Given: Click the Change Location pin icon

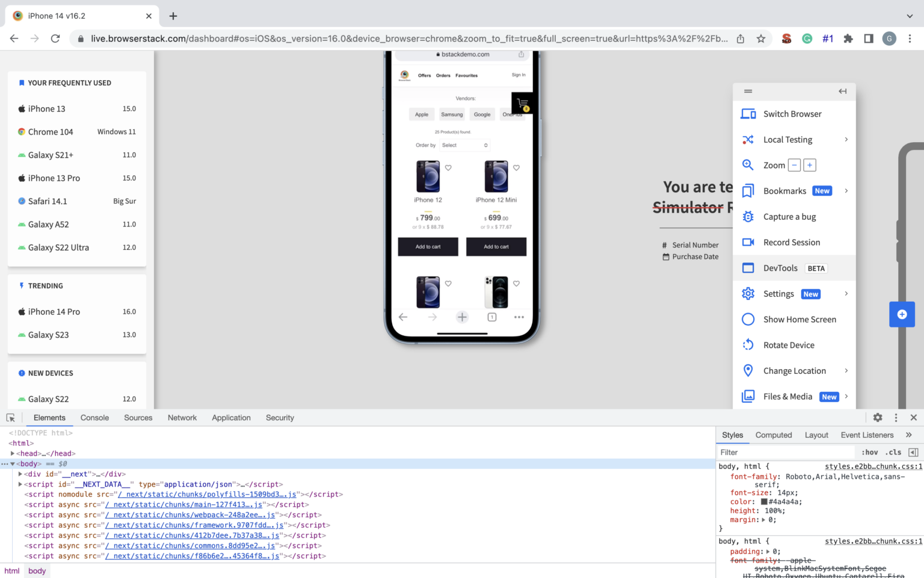Looking at the screenshot, I should 748,370.
